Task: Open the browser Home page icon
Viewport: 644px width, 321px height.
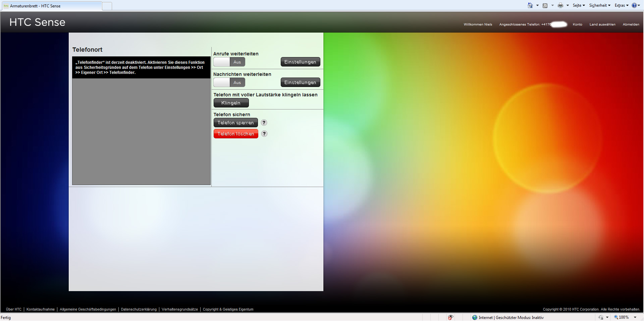Action: [x=530, y=5]
